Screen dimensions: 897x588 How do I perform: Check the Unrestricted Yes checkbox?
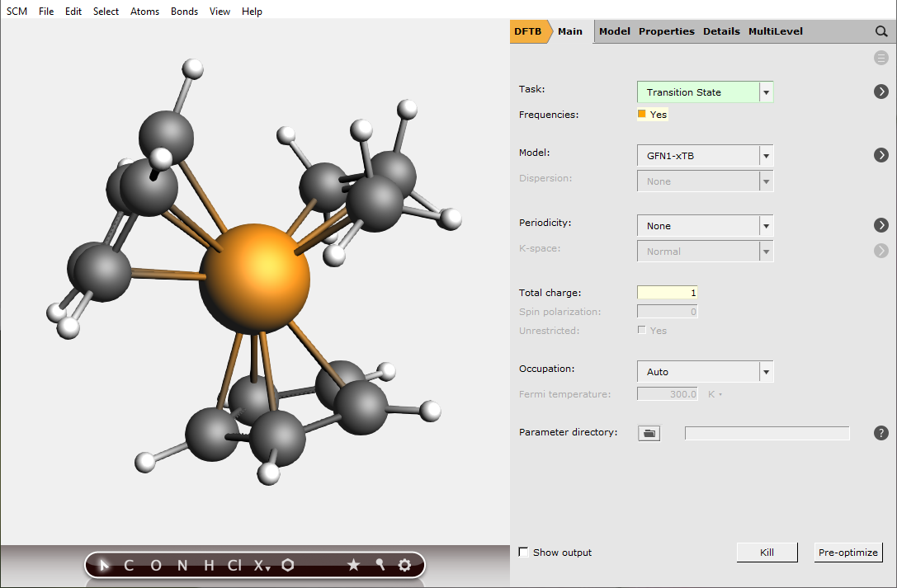(x=641, y=330)
